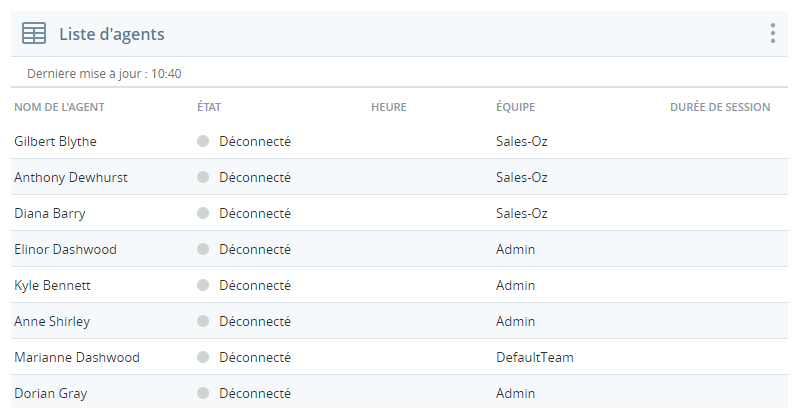Screen dimensions: 800x420
Task: Click the table icon beside Liste d'agents
Action: pyautogui.click(x=34, y=34)
